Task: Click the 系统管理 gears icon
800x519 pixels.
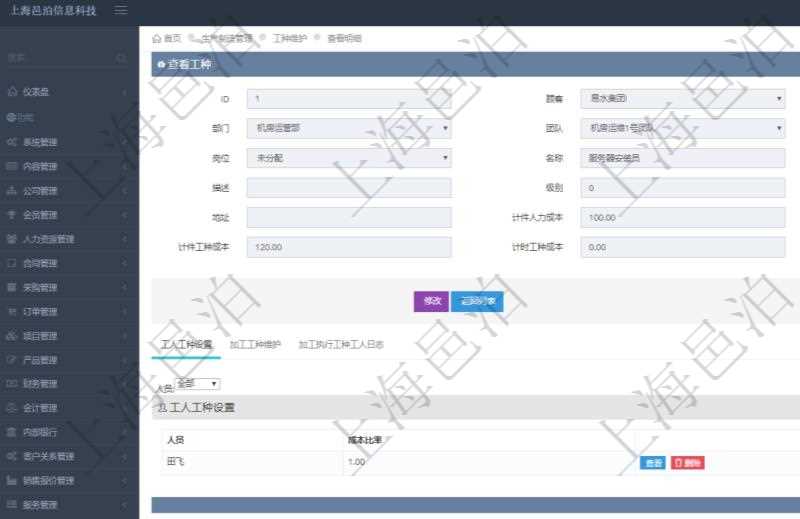Action: coord(12,142)
